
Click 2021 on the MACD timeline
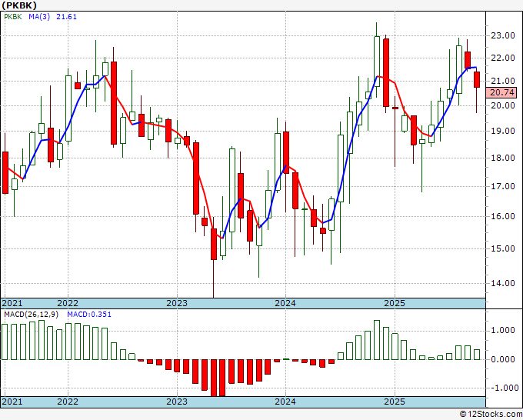(12, 402)
